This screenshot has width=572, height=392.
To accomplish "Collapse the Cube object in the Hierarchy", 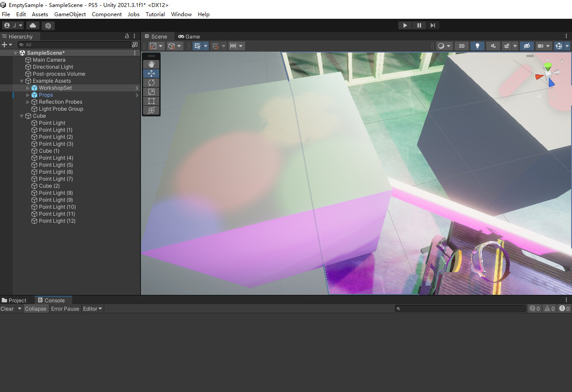I will pos(21,115).
